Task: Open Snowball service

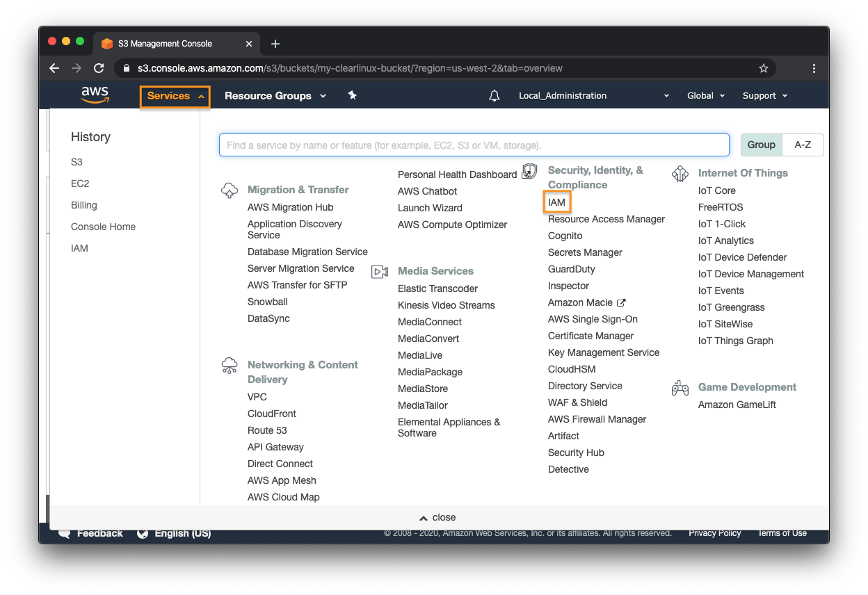Action: [268, 302]
